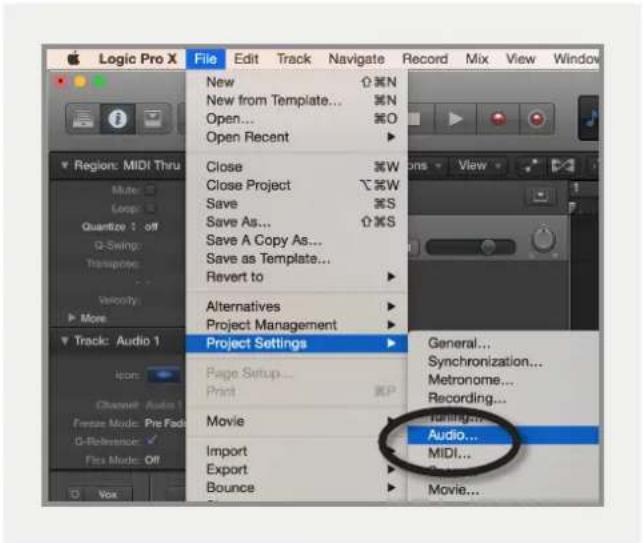Viewport: 643px width, 543px height.
Task: Open the View menu in menu bar
Action: pyautogui.click(x=520, y=59)
